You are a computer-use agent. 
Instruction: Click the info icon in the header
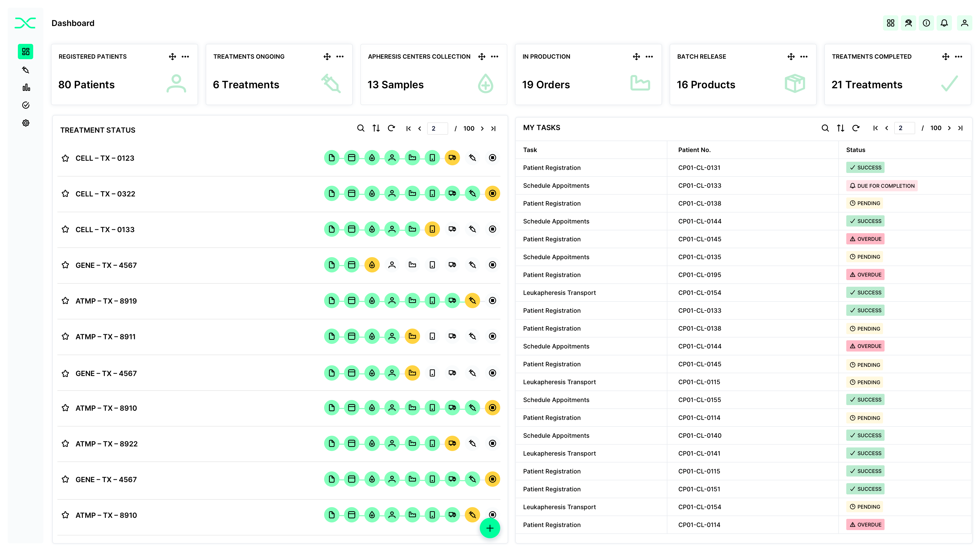point(926,23)
